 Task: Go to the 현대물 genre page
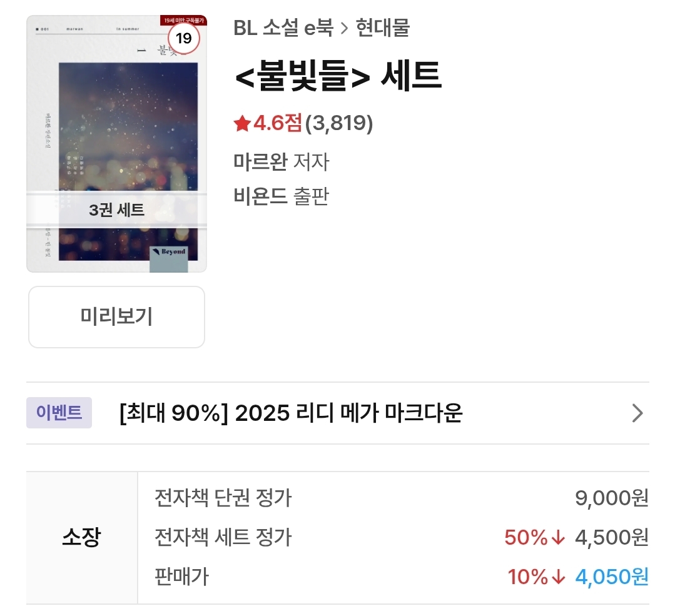382,28
